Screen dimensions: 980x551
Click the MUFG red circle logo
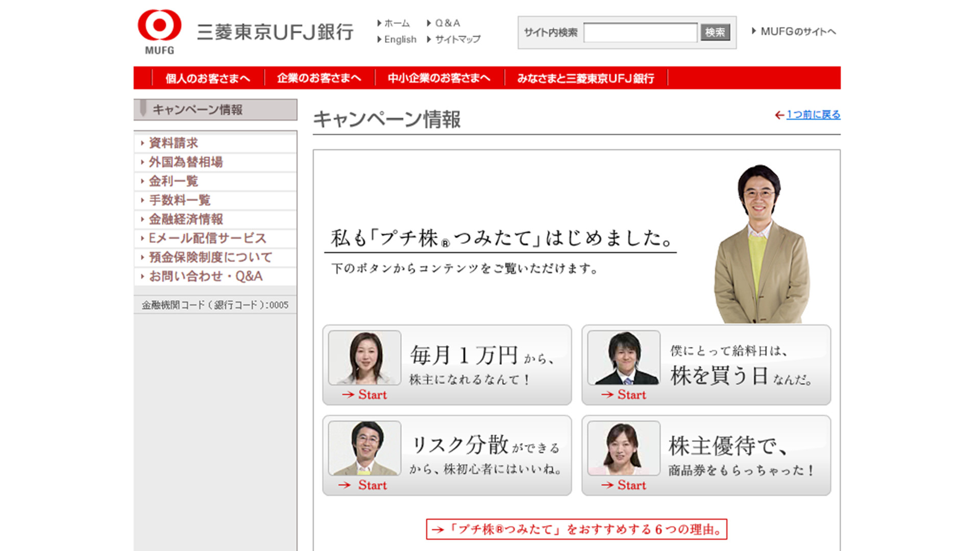pos(159,25)
